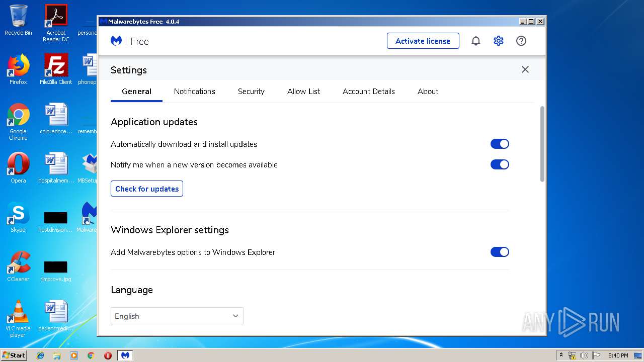
Task: Go to Account Details tab
Action: point(369,92)
